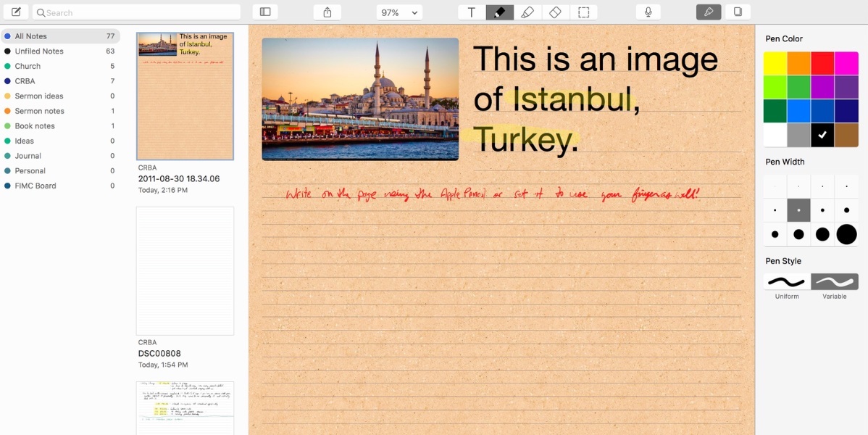This screenshot has height=435, width=868.
Task: Activate the dashed Selection tool
Action: coord(583,12)
